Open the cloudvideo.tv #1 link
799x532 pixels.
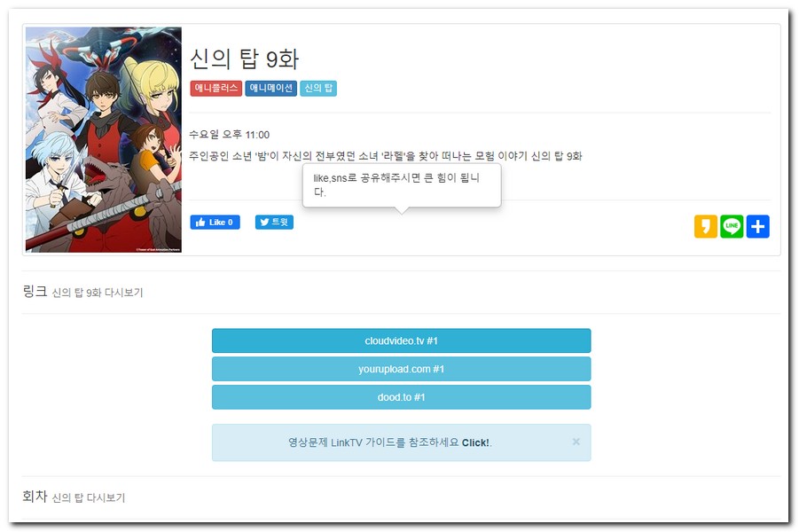pos(401,340)
